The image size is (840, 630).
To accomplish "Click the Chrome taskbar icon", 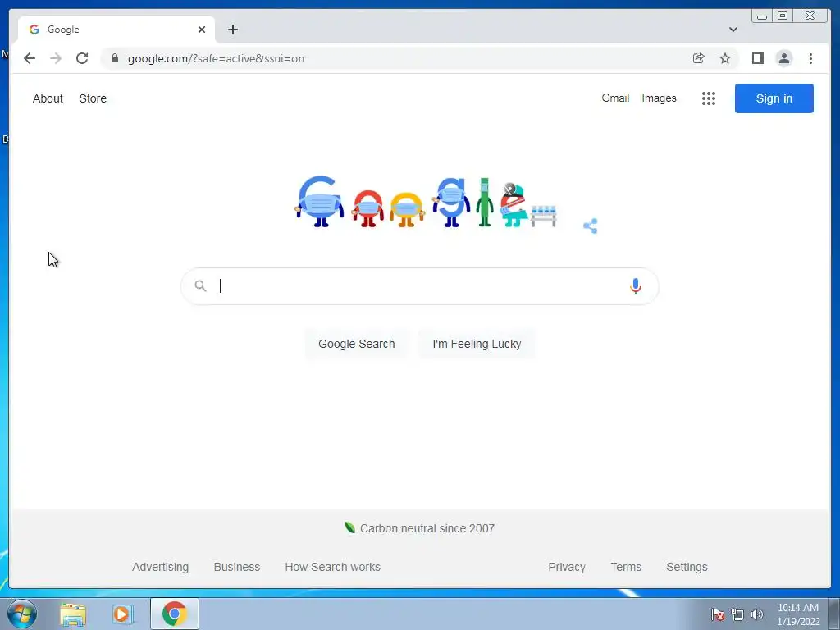I will pos(175,614).
